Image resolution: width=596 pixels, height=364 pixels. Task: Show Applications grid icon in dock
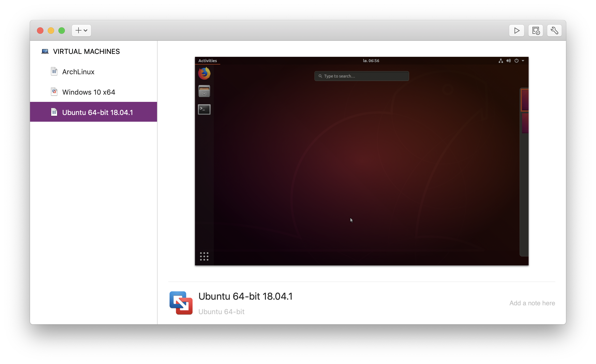tap(204, 256)
